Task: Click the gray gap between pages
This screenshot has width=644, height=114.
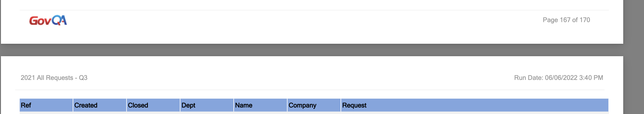Action: (312, 50)
